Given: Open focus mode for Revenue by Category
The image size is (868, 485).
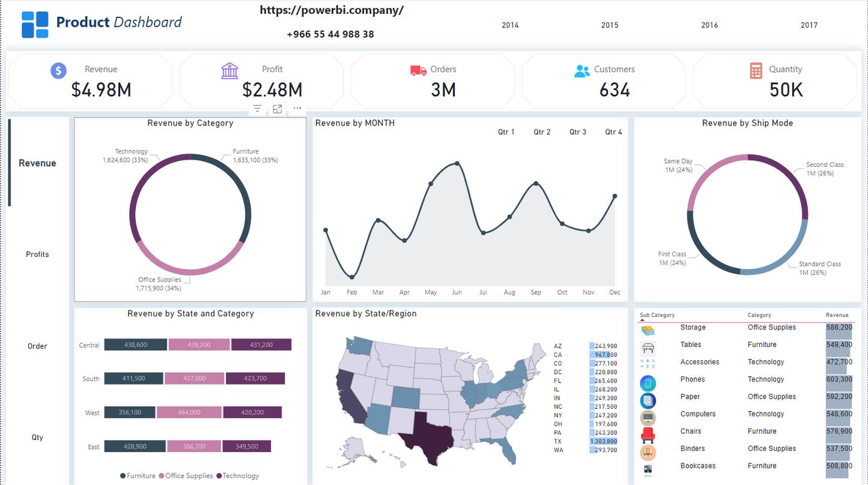Looking at the screenshot, I should pyautogui.click(x=278, y=109).
